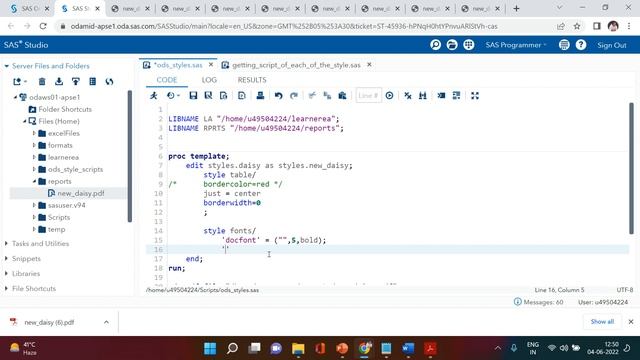Click the Cut icon in the code toolbar

312,96
